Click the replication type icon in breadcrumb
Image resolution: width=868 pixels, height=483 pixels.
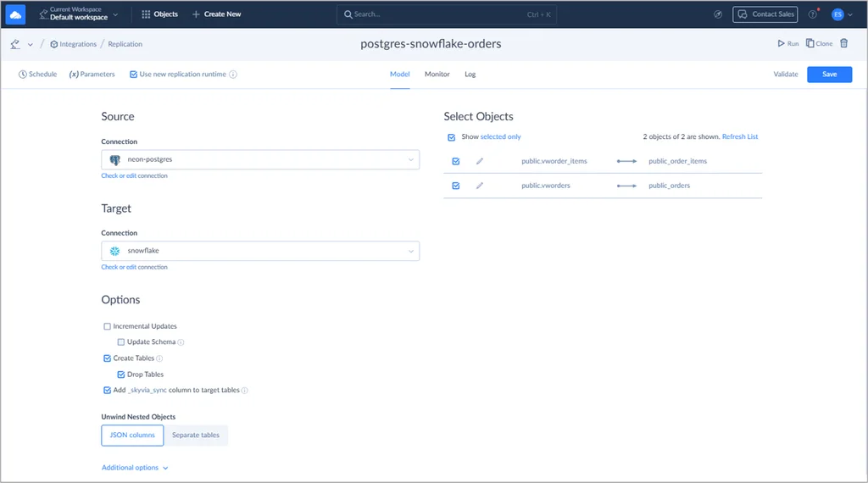click(15, 44)
